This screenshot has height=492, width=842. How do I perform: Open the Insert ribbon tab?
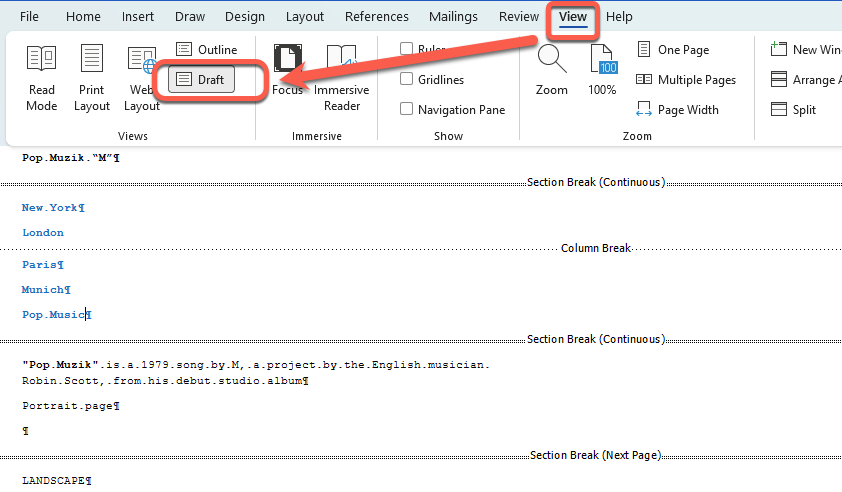[x=137, y=17]
